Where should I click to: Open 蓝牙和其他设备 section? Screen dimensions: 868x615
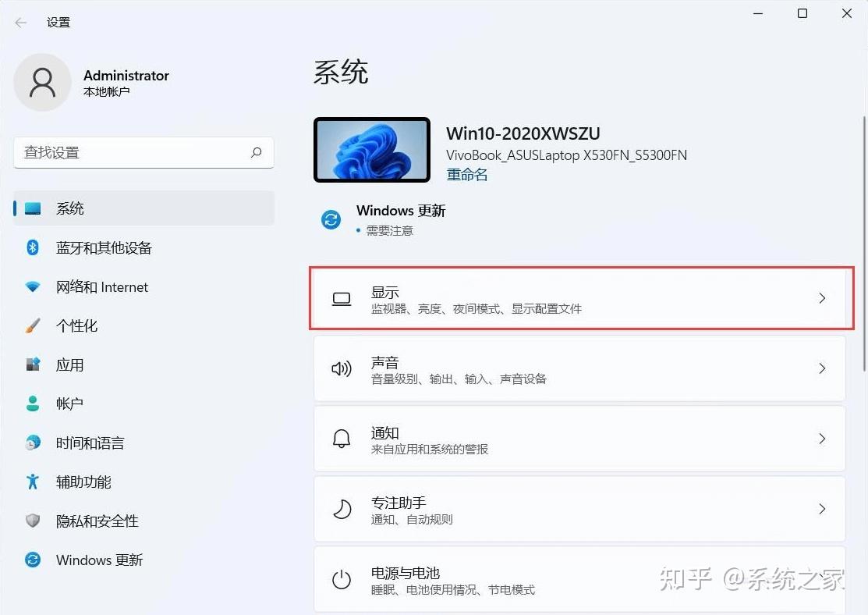point(144,247)
